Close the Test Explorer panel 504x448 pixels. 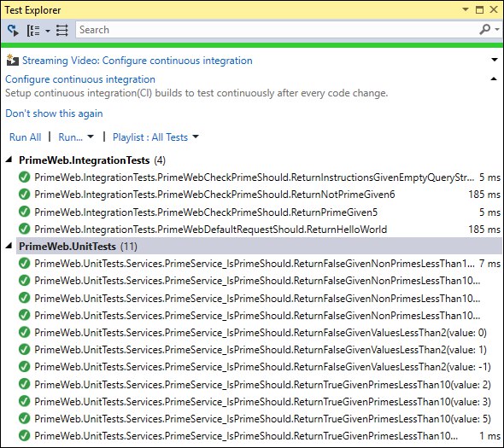[x=494, y=9]
